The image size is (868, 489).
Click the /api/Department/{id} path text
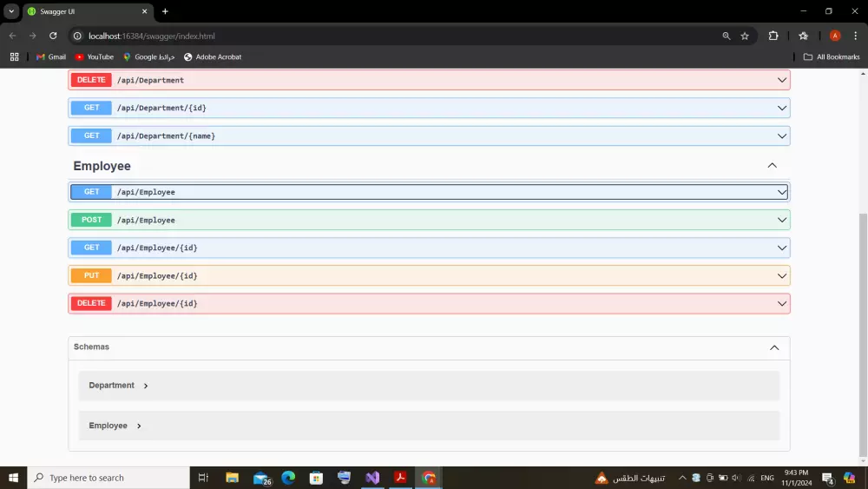[161, 108]
